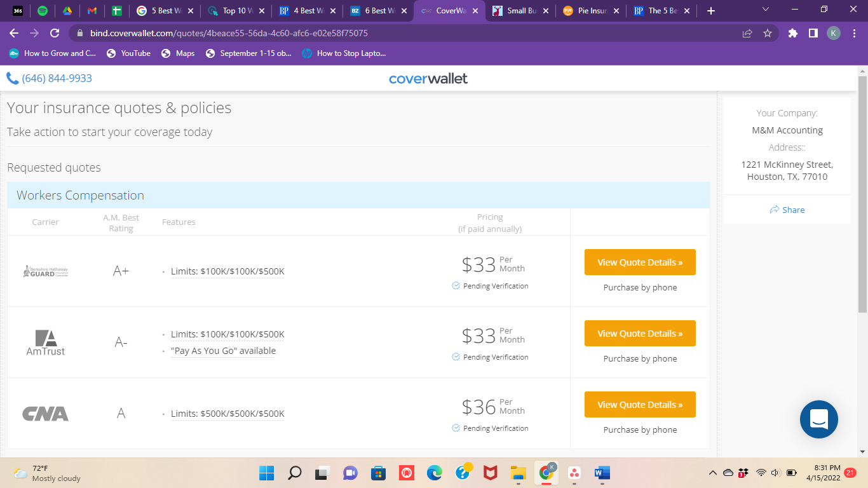Viewport: 868px width, 488px height.
Task: Open the Maps bookmark
Action: (x=178, y=53)
